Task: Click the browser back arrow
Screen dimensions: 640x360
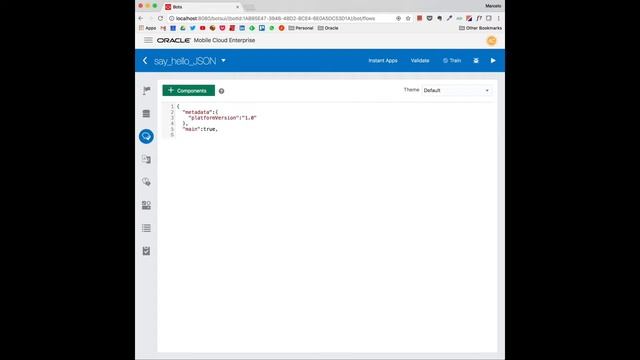Action: 141,18
